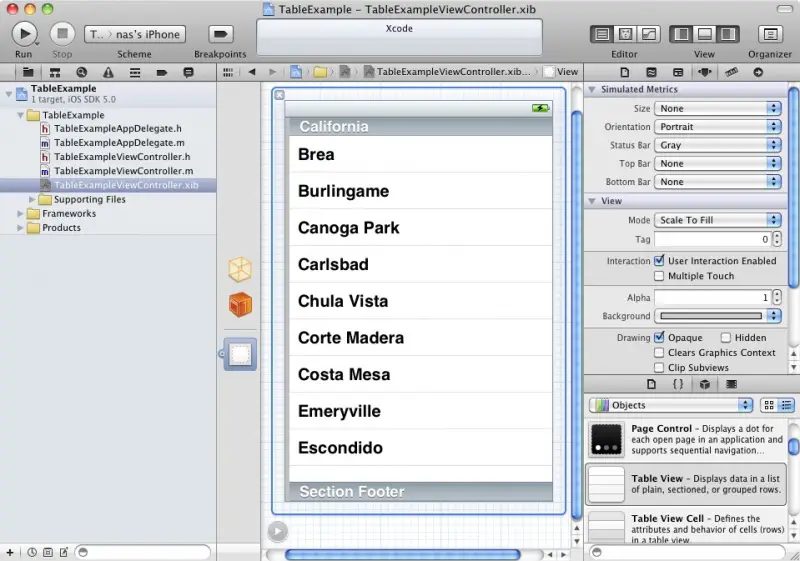Select the View object in the dock
The height and width of the screenshot is (561, 800).
(240, 354)
